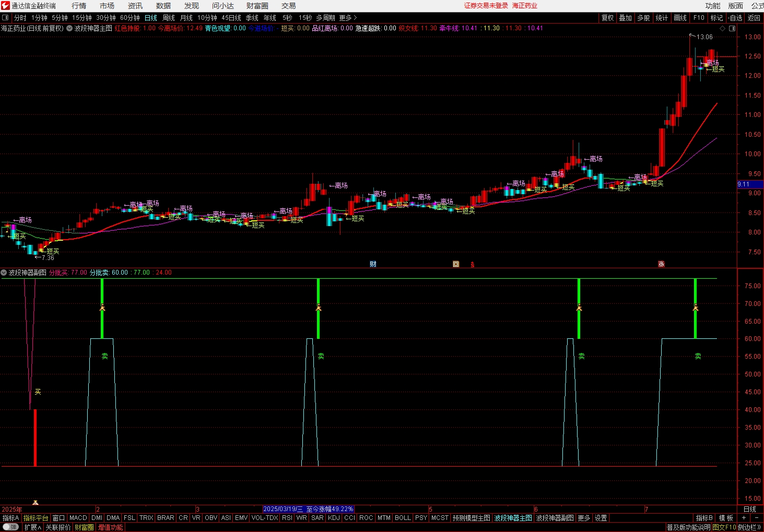Screen dimensions: 764x532
Task: Open the 市场 menu
Action: pyautogui.click(x=107, y=6)
